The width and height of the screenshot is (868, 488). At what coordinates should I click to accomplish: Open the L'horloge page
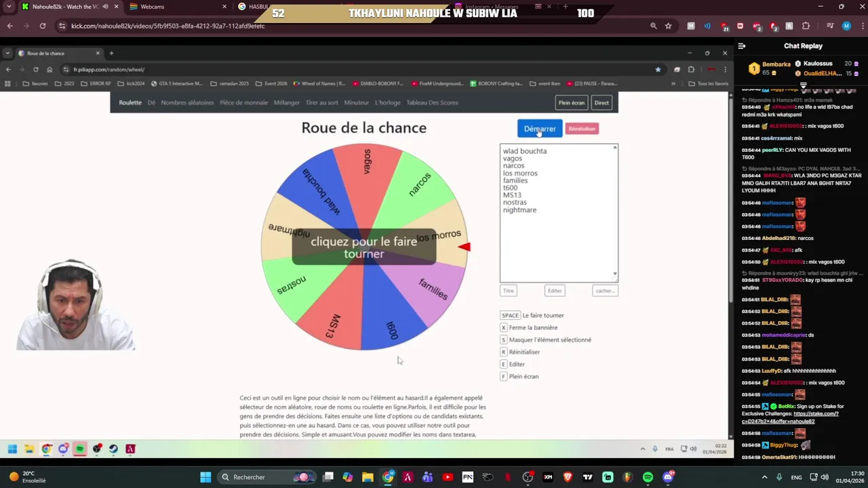coord(388,103)
